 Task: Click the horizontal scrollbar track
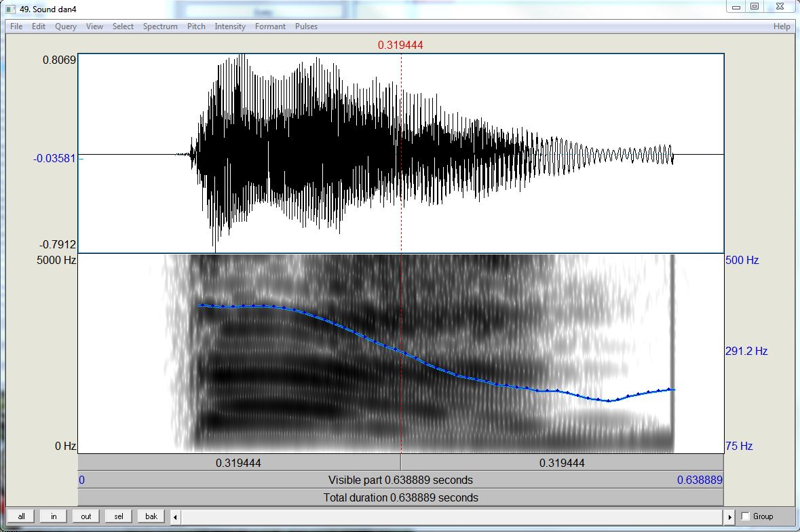click(x=453, y=516)
